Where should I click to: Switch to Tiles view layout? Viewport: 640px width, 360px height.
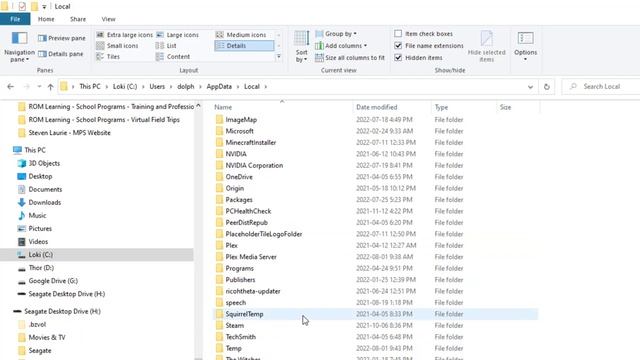pos(108,57)
